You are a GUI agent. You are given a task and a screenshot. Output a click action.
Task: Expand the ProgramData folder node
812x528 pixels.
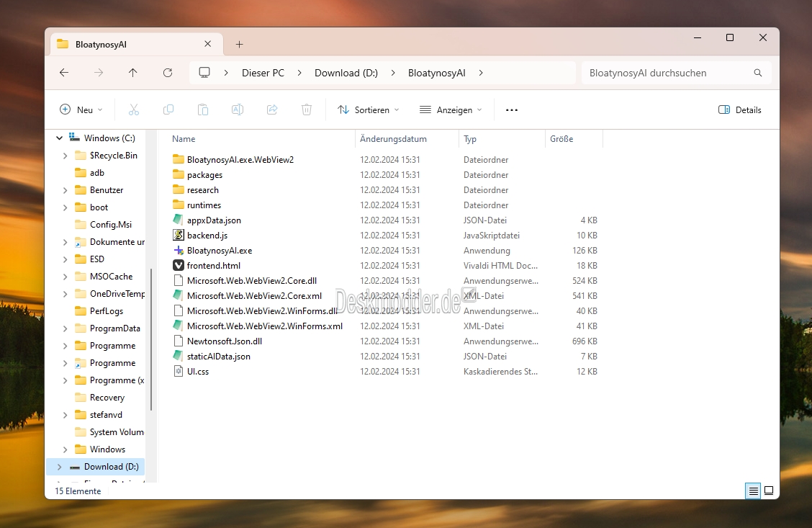click(65, 328)
